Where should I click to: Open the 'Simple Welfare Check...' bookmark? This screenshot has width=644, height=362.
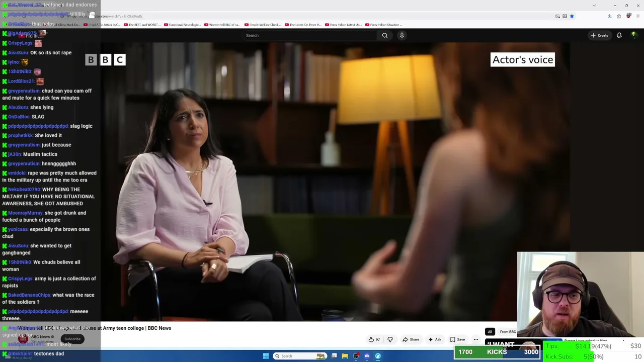click(x=262, y=25)
